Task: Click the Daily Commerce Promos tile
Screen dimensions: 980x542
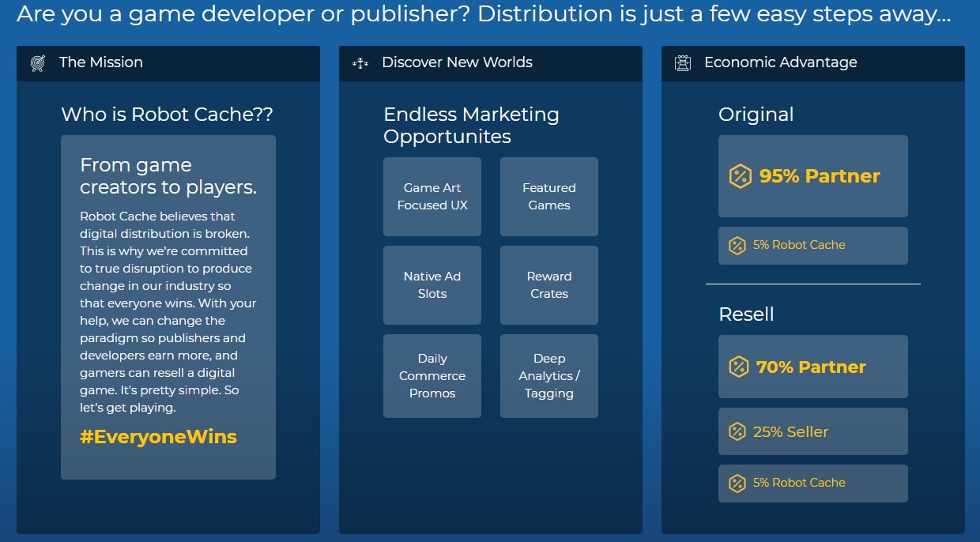Action: (x=432, y=376)
